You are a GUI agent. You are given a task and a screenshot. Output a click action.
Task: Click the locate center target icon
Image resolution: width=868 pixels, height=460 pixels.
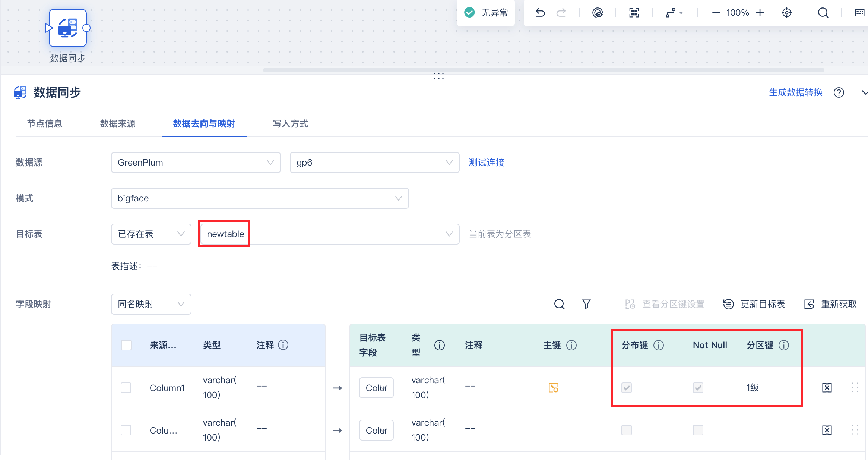point(786,13)
